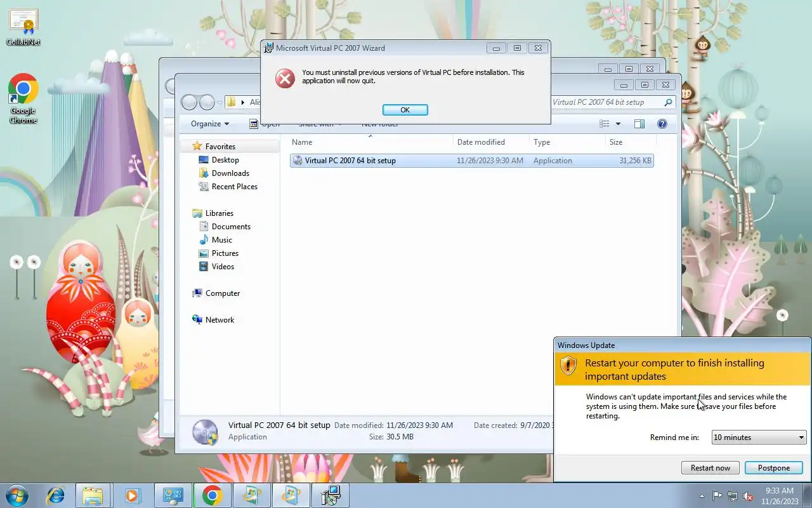
Task: Sort files by Size column header
Action: coord(629,142)
